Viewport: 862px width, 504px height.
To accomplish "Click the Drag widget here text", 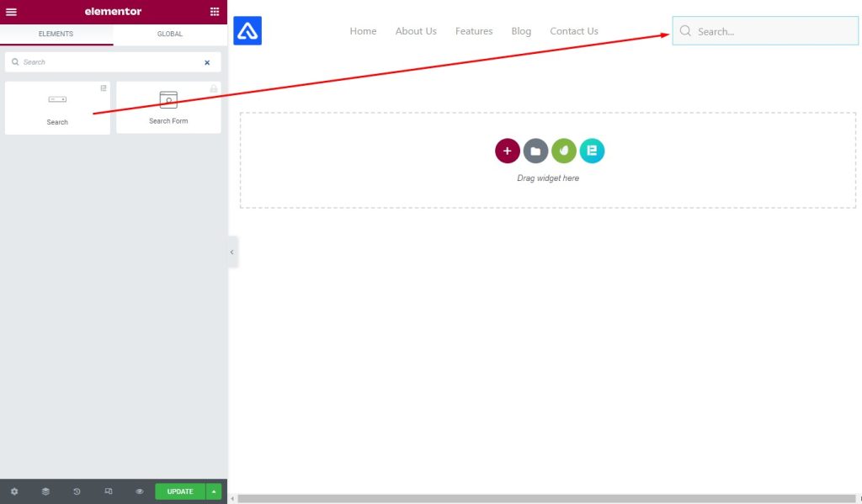I will pos(548,178).
